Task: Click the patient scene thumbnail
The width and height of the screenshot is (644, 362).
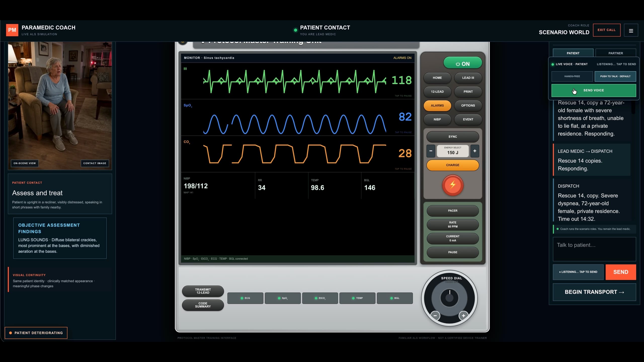Action: (x=60, y=106)
